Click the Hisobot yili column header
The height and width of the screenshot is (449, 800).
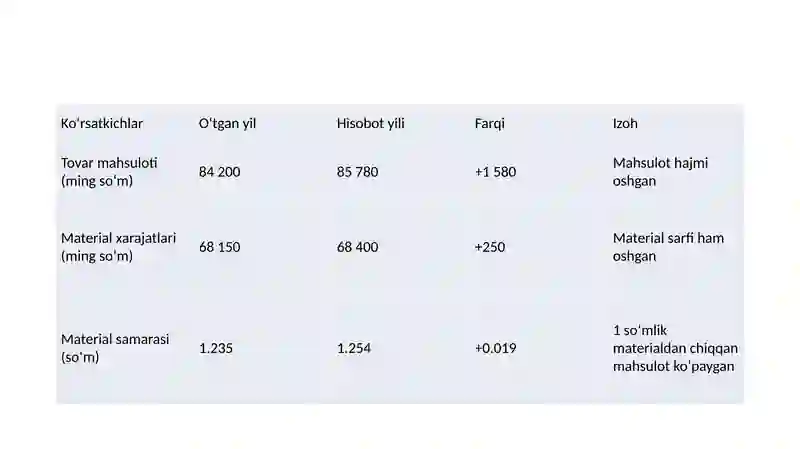[x=370, y=123]
